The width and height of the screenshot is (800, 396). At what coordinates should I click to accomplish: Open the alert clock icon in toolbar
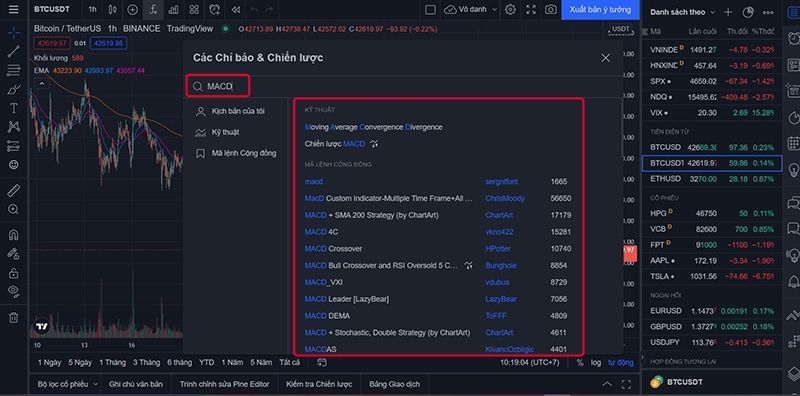215,9
